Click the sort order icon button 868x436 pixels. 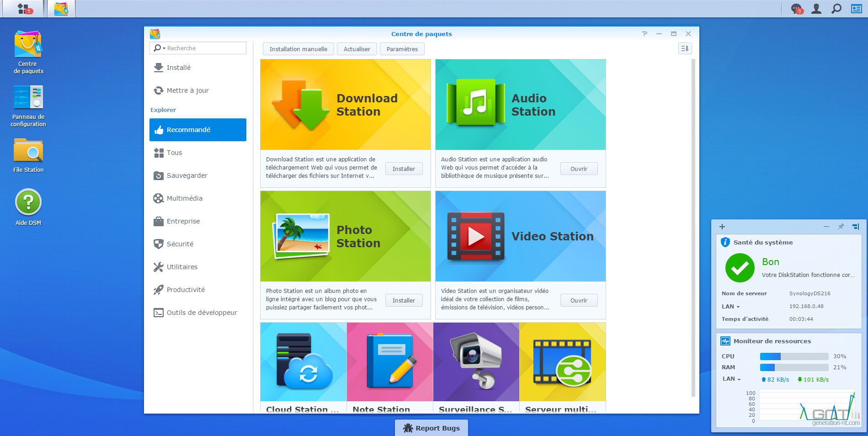tap(685, 48)
